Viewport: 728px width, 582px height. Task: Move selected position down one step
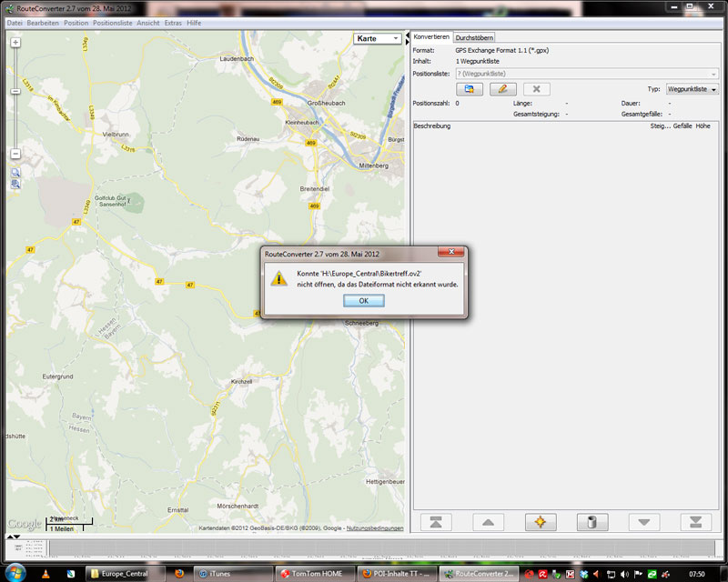644,522
